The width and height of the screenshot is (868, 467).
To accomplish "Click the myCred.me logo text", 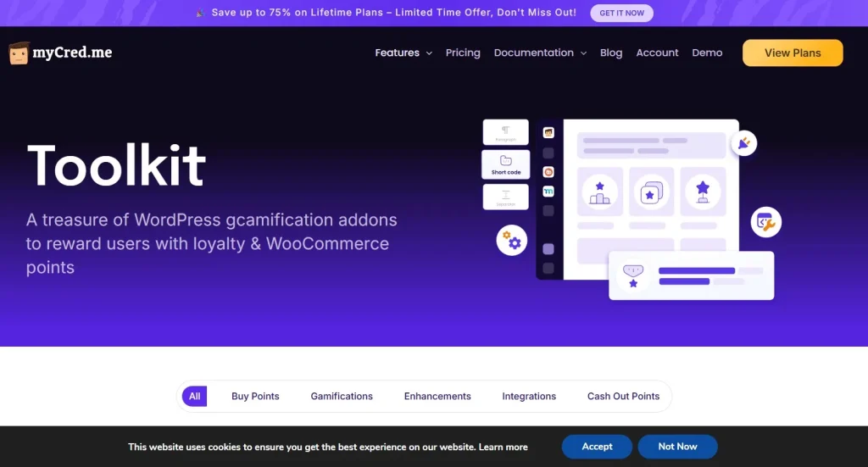I will 72,53.
